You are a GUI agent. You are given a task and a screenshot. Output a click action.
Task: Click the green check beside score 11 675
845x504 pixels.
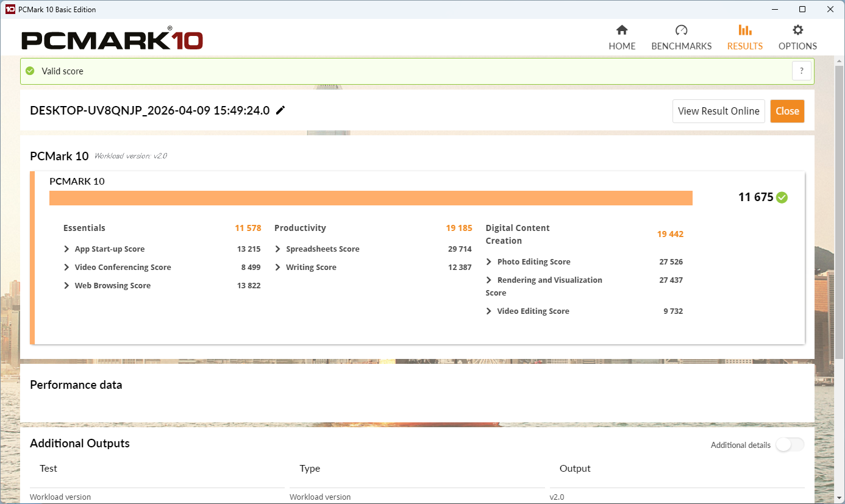782,197
